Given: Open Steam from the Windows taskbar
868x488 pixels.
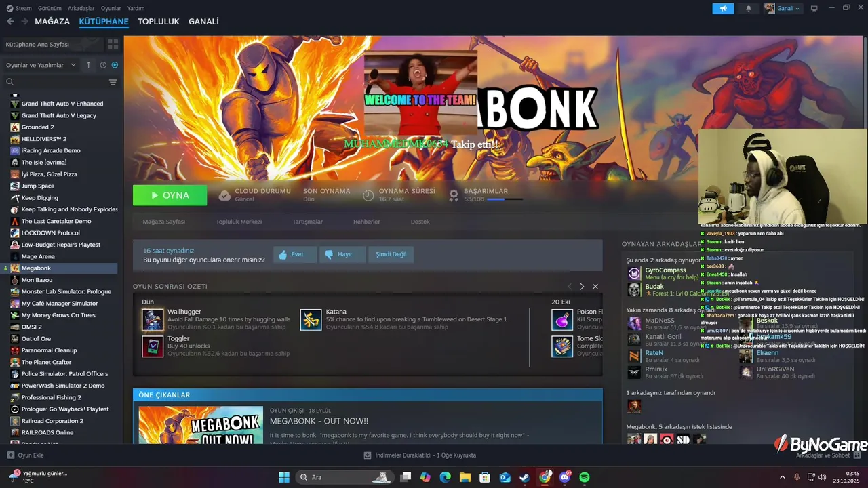Looking at the screenshot, I should pyautogui.click(x=525, y=477).
